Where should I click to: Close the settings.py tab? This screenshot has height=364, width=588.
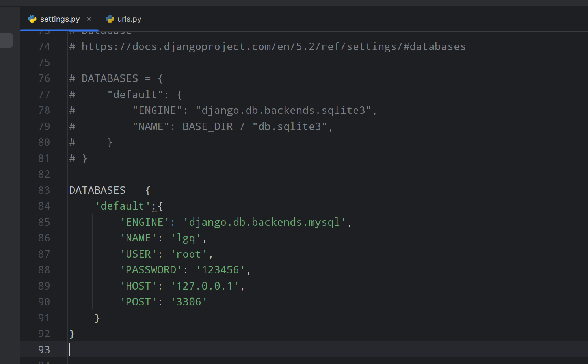tap(89, 19)
